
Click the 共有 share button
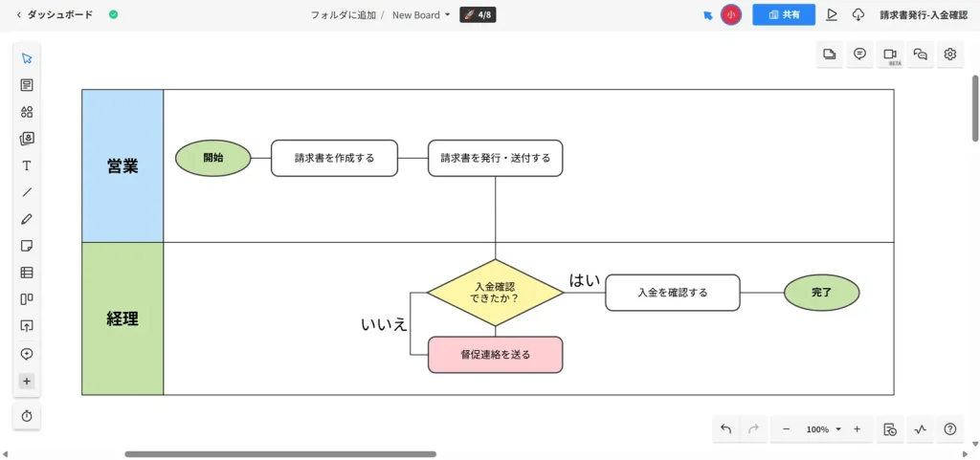click(783, 15)
